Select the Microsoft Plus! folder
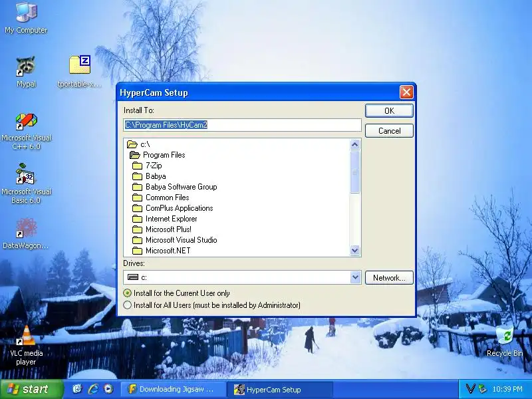The image size is (532, 399). (x=162, y=229)
